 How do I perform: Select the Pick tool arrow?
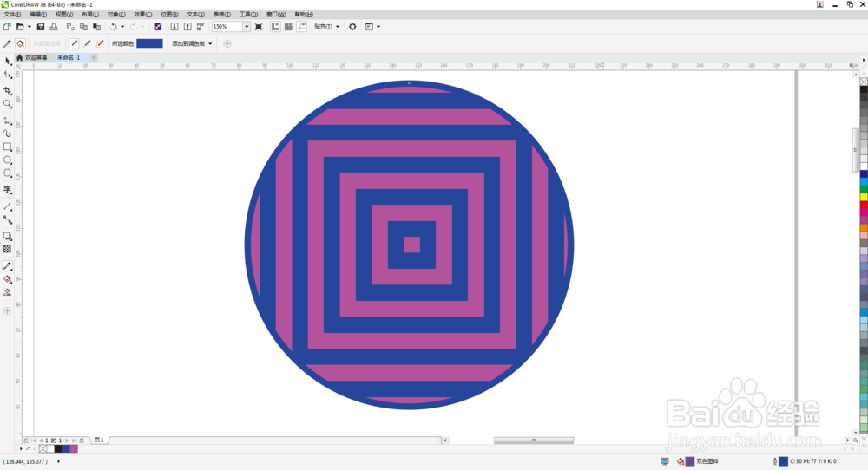click(x=7, y=61)
